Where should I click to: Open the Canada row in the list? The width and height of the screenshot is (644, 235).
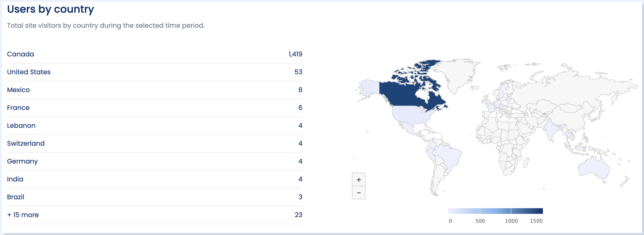(155, 54)
